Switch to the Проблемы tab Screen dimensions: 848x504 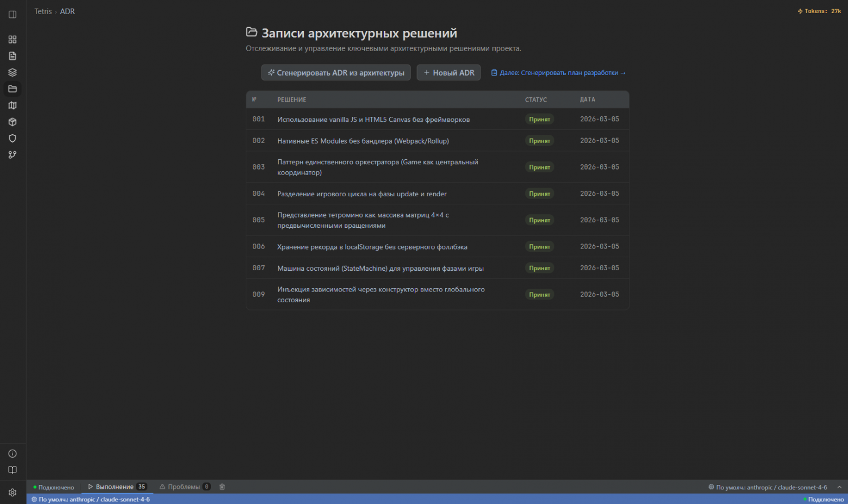pyautogui.click(x=185, y=487)
